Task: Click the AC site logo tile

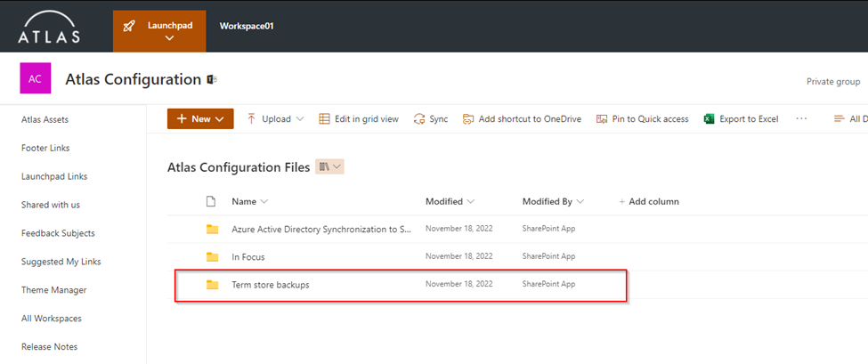Action: (x=35, y=79)
